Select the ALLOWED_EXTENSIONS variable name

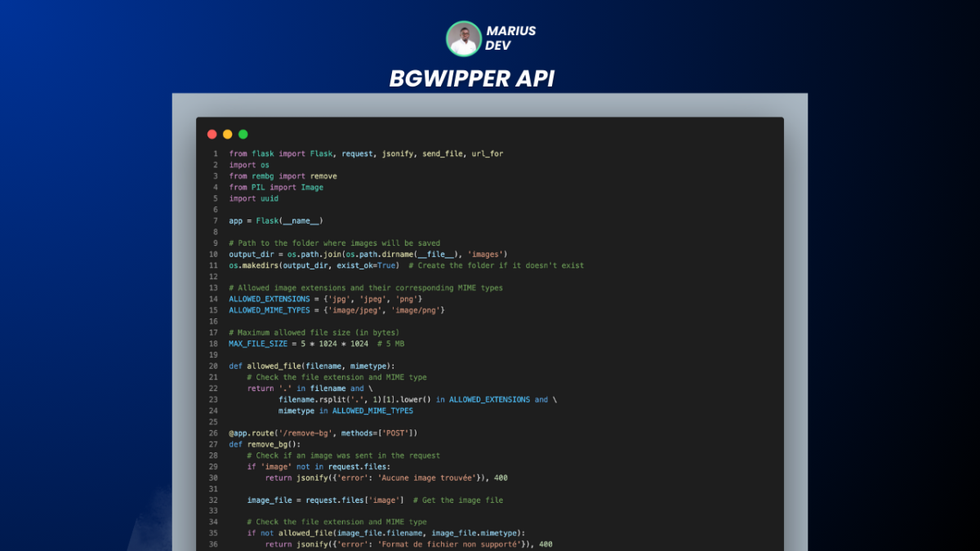pos(269,299)
